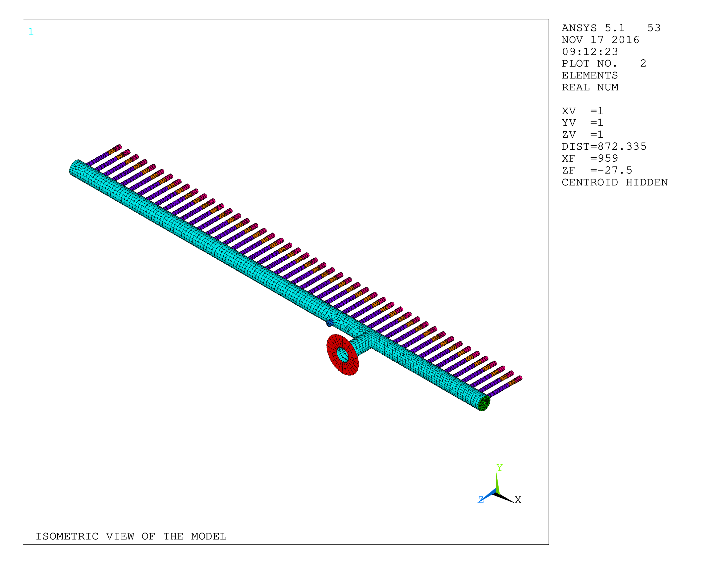Click the blue Z axis label
Viewport: 728px width, 562px height.
481,500
